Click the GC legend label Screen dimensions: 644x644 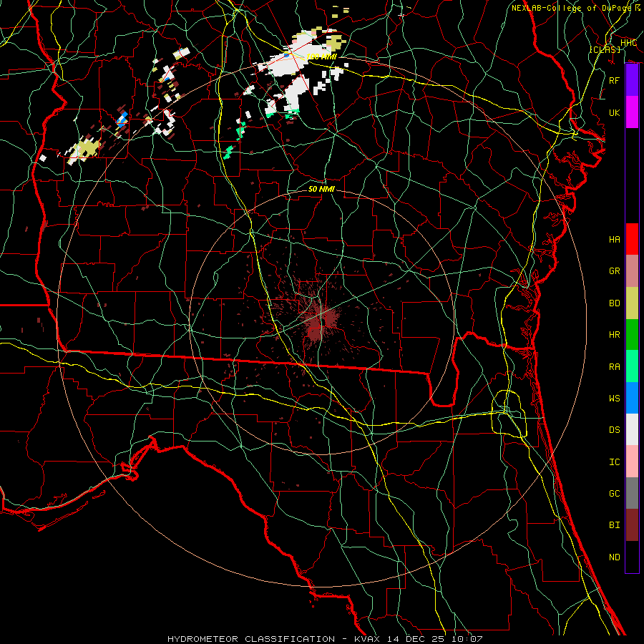pyautogui.click(x=615, y=494)
